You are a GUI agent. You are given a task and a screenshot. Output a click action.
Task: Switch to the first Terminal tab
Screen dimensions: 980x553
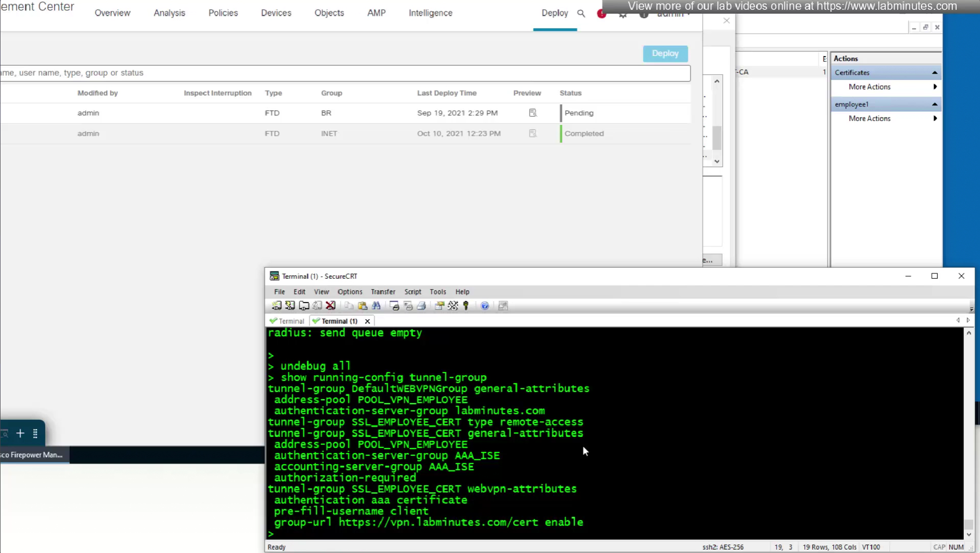click(x=287, y=321)
